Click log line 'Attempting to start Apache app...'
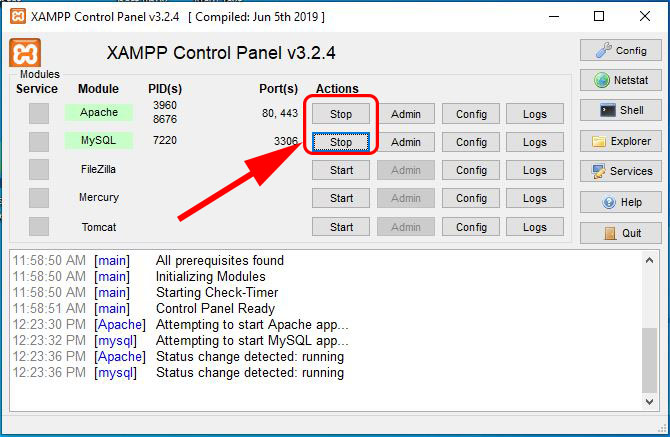This screenshot has width=670, height=437. coord(252,325)
